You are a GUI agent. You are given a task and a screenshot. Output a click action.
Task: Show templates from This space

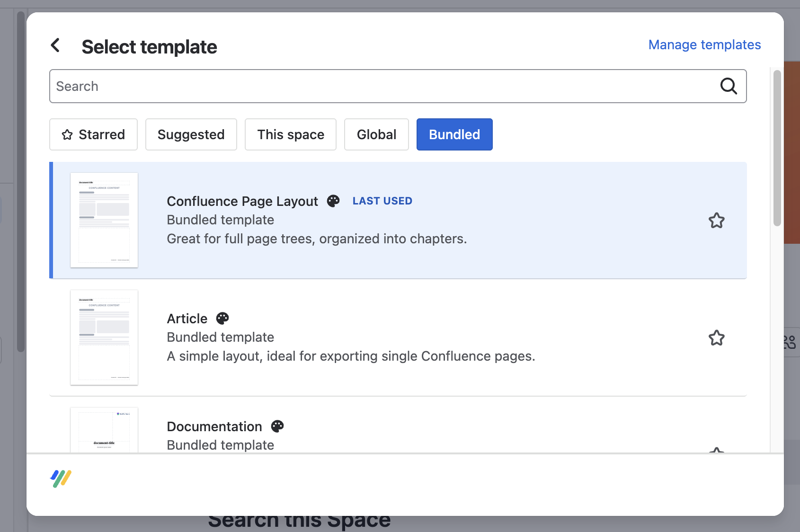click(x=290, y=134)
